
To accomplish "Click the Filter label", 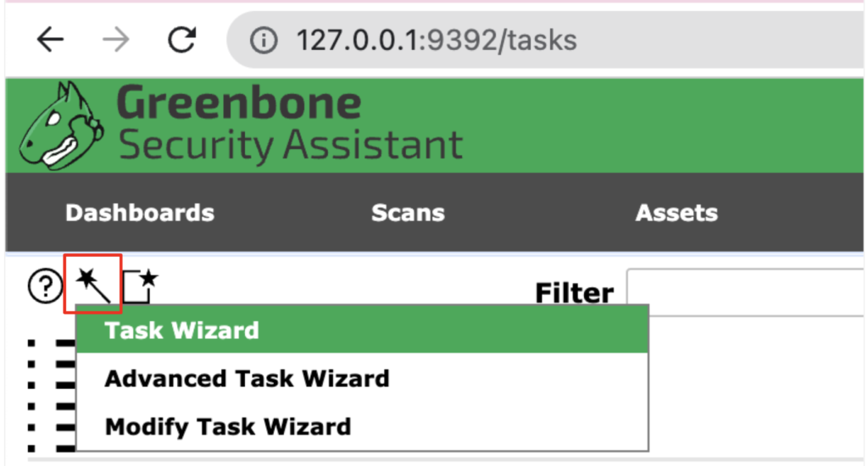I will [575, 292].
